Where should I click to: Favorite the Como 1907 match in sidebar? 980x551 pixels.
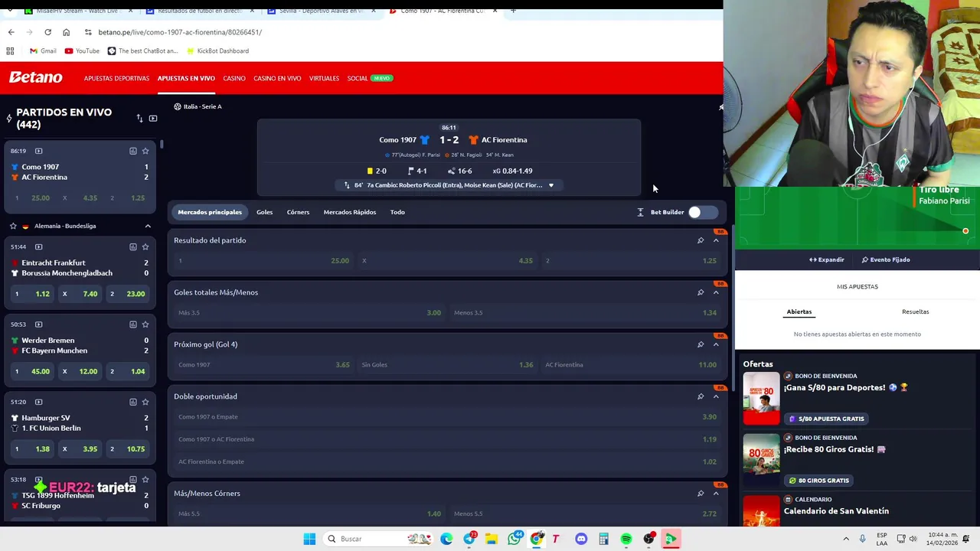(x=145, y=151)
